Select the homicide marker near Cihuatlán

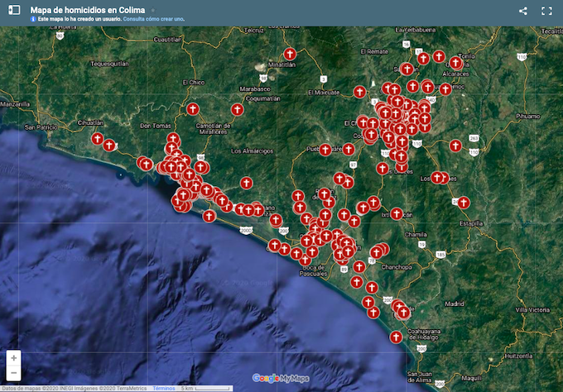pos(98,138)
